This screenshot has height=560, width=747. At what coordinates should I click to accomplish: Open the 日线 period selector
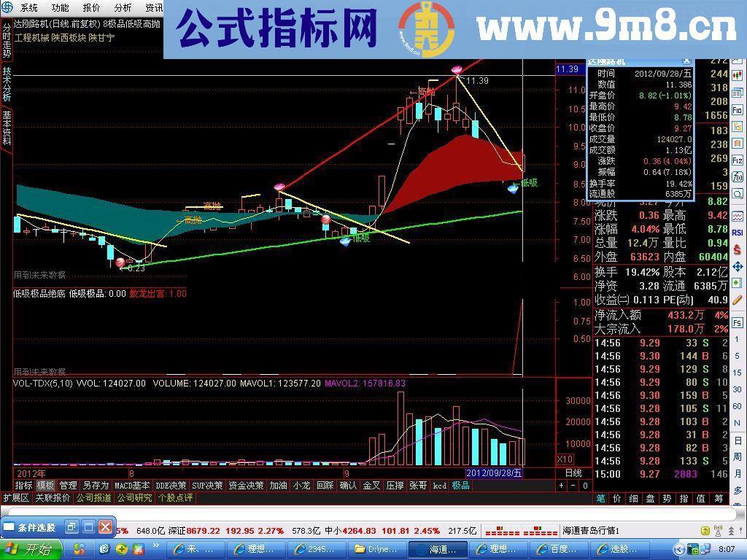(x=573, y=473)
